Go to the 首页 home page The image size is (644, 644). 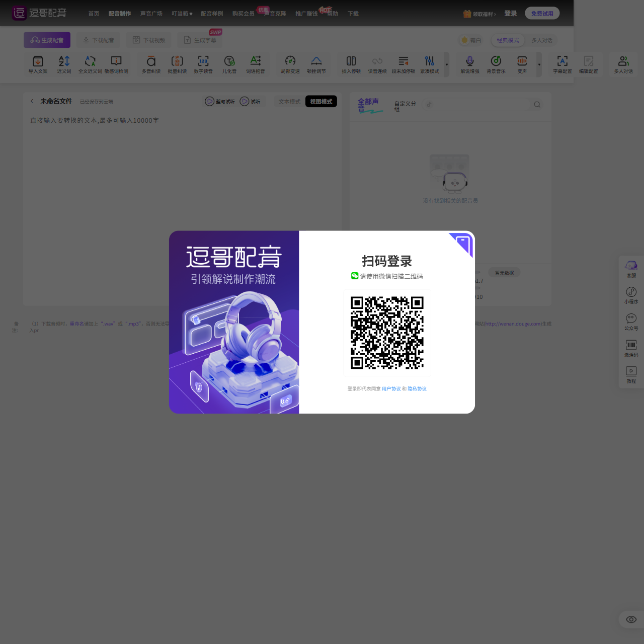pos(94,14)
